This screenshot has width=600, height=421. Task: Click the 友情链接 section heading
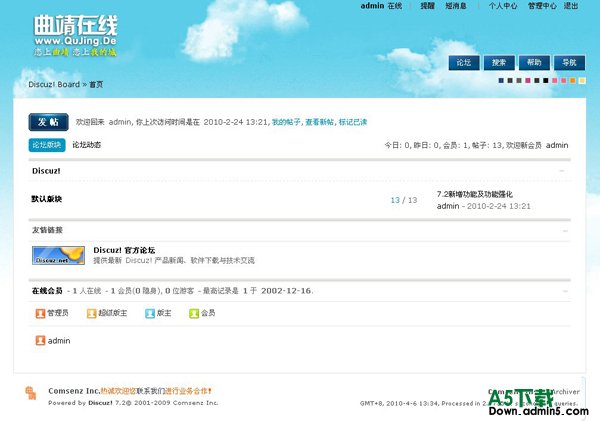(x=47, y=230)
